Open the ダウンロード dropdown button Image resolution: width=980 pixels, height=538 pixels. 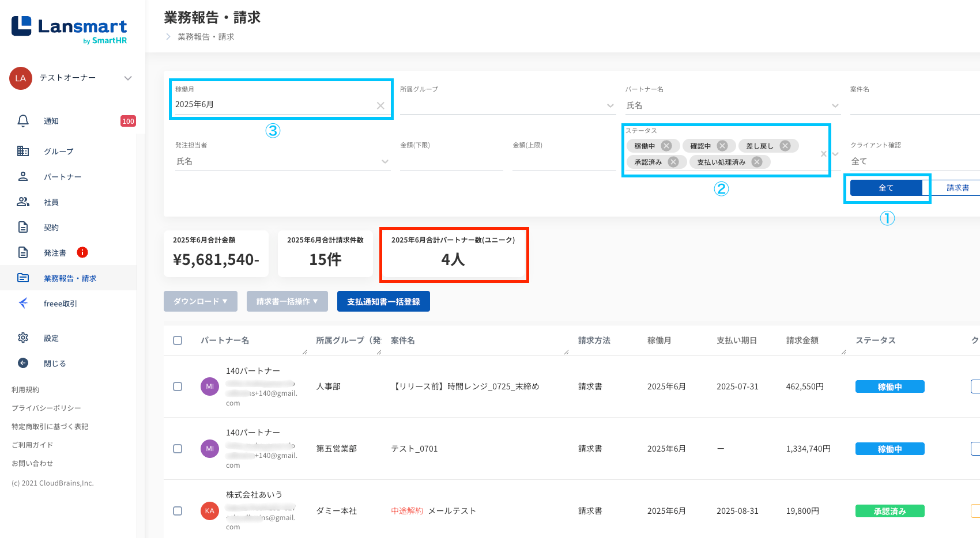pos(200,301)
